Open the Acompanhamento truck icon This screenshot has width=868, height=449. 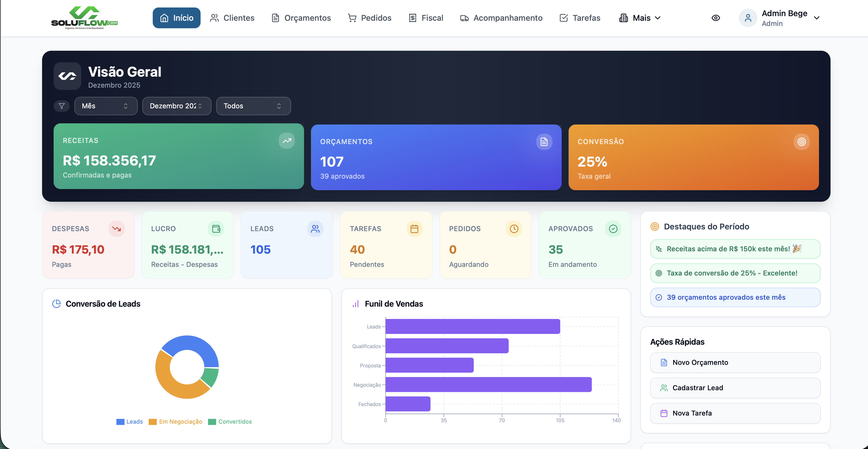coord(465,18)
